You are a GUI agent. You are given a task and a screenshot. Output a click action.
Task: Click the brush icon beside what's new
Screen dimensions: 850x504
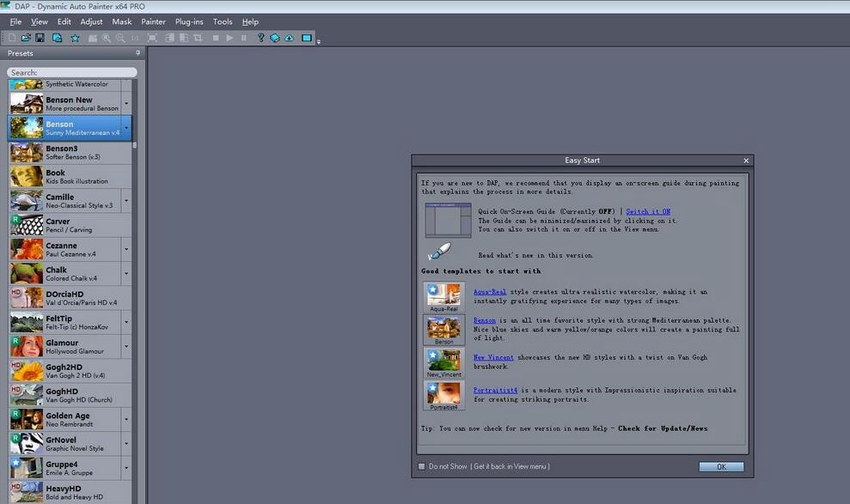439,252
